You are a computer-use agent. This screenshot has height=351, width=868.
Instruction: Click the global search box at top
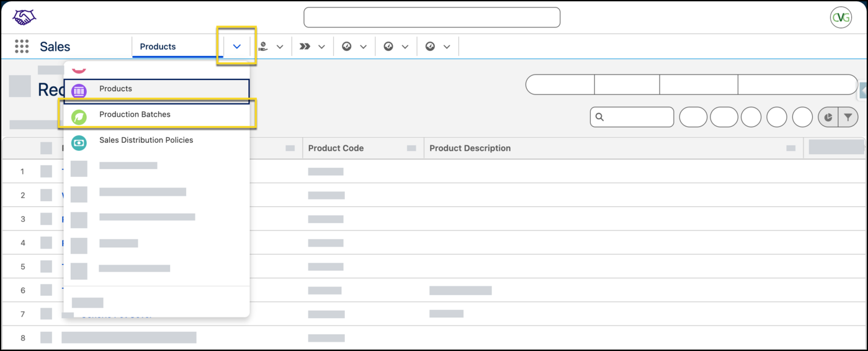432,17
